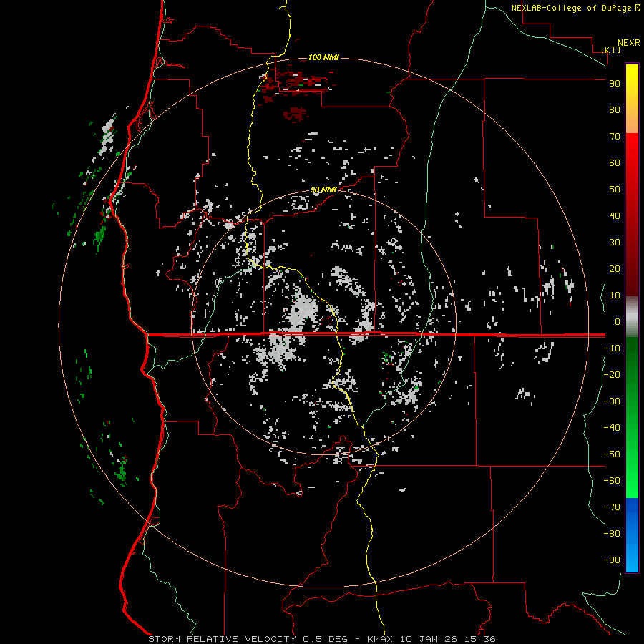
Task: Pick the gray zero band of the color scale
Action: point(632,317)
